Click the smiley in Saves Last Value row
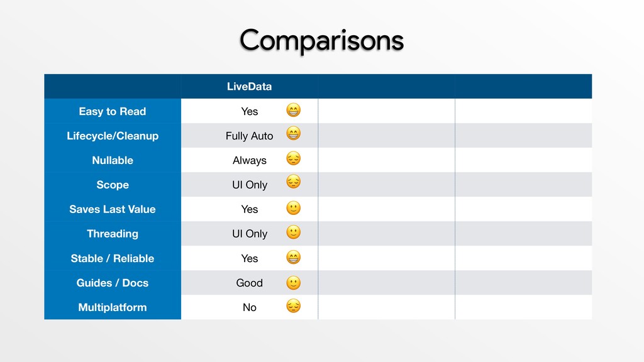Viewport: 644px width, 362px height. 293,208
